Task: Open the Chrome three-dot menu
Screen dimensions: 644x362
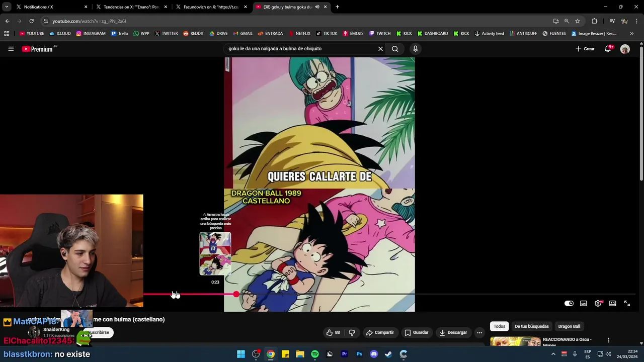Action: click(636, 21)
